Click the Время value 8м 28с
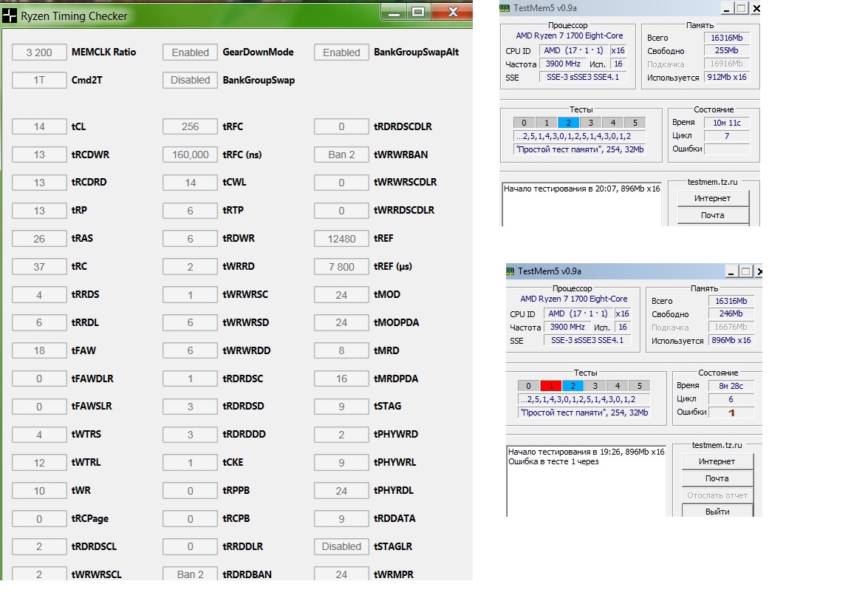This screenshot has height=604, width=868. click(x=731, y=386)
